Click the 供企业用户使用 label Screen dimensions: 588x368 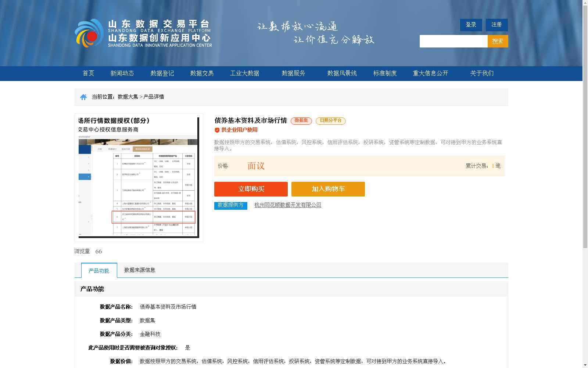click(239, 130)
